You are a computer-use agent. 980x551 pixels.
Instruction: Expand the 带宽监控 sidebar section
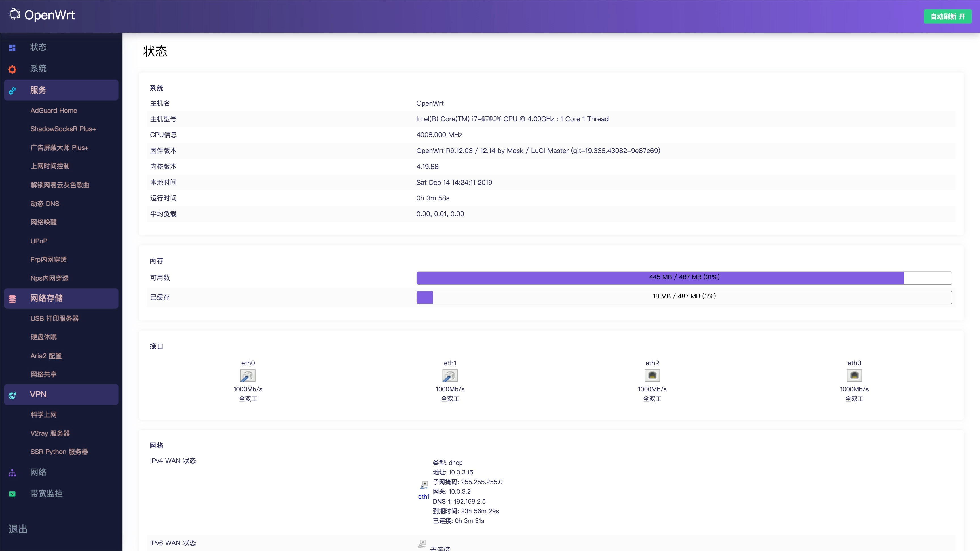(47, 493)
